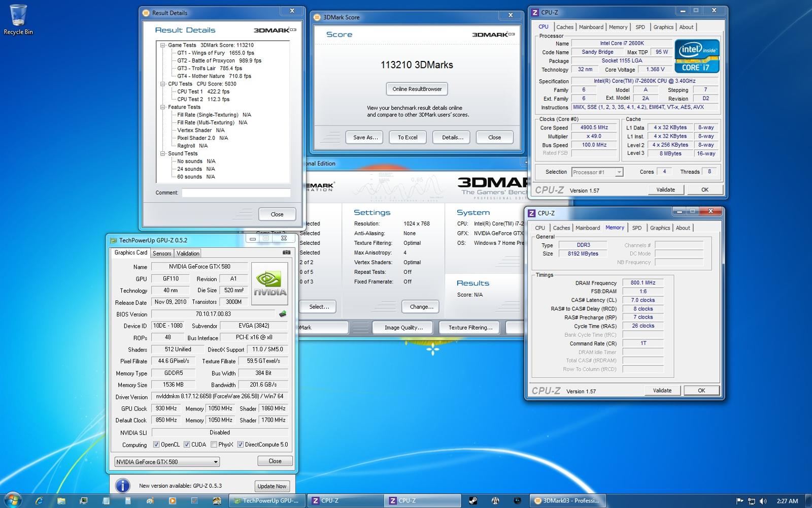Click OK in the lower CPU-Z Memory window
This screenshot has width=812, height=508.
(701, 391)
